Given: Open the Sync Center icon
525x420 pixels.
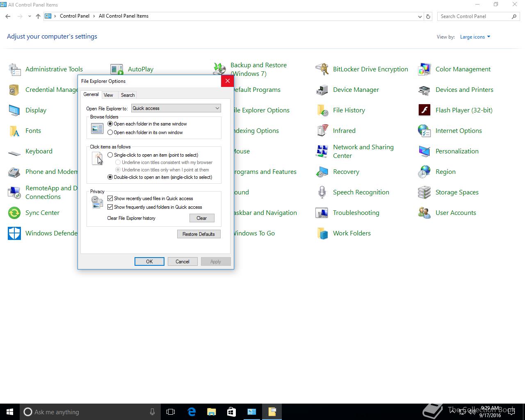Looking at the screenshot, I should click(14, 213).
